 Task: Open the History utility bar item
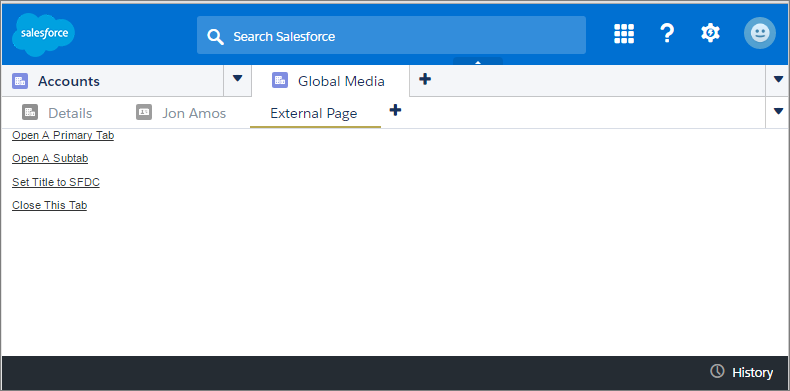742,372
